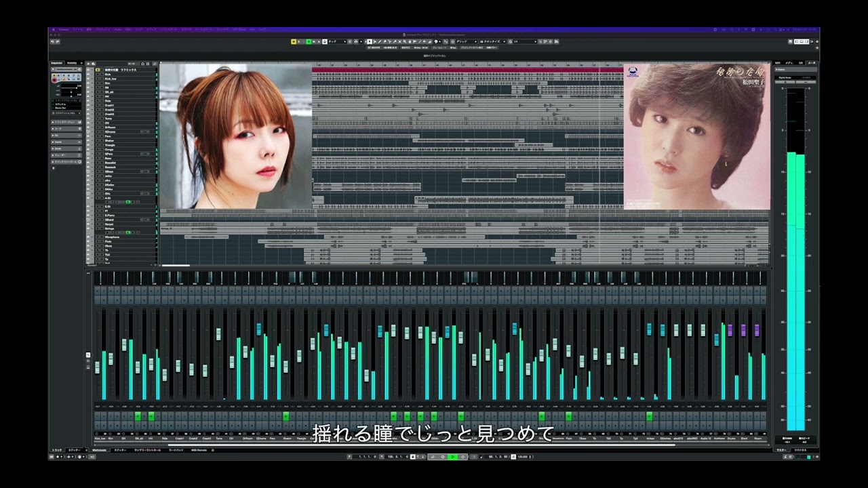The width and height of the screenshot is (868, 488).
Task: Select the Object Selection arrow tool
Action: click(x=370, y=41)
